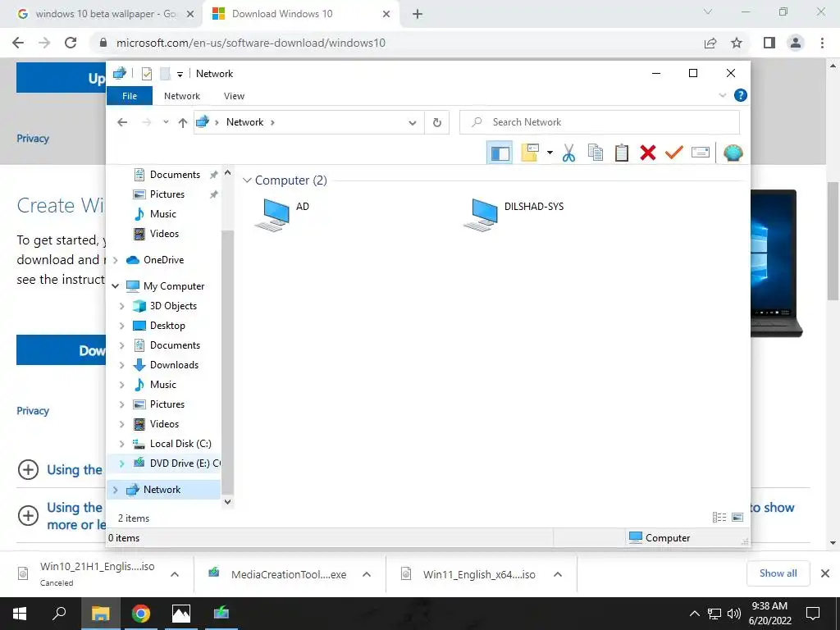Image resolution: width=840 pixels, height=630 pixels.
Task: Click the Search Network field
Action: click(600, 122)
